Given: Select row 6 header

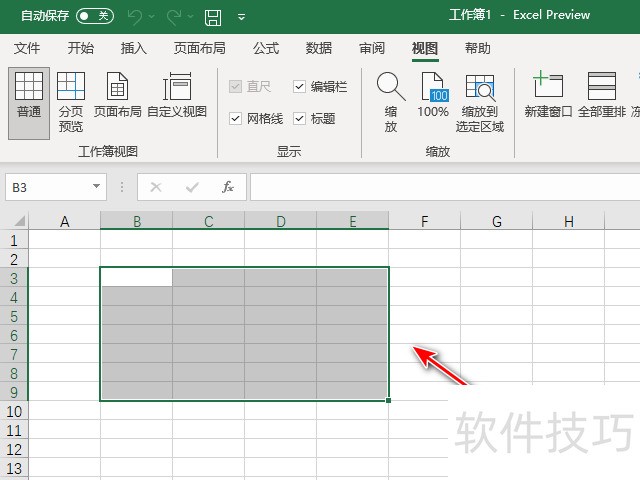Looking at the screenshot, I should pyautogui.click(x=14, y=335).
